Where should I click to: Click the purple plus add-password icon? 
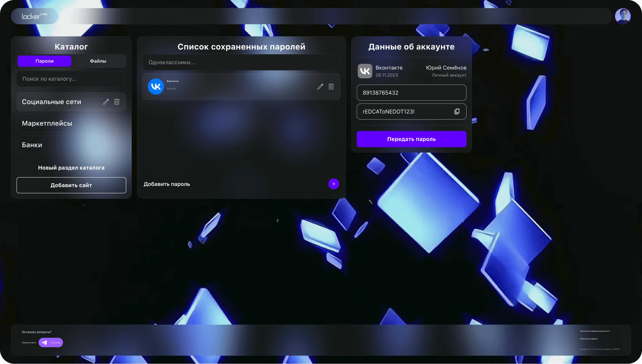tap(334, 184)
